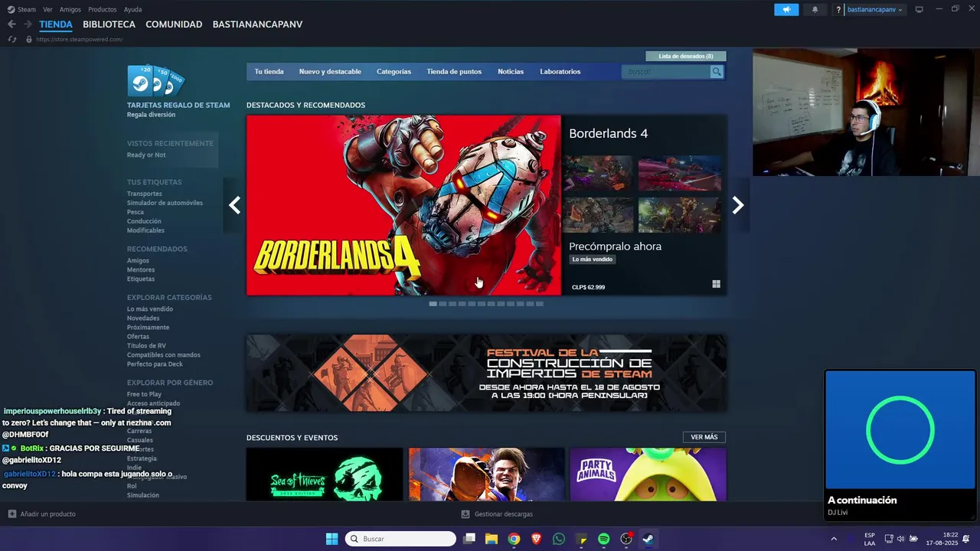Open the Simulador de automóviles tag

pyautogui.click(x=165, y=203)
